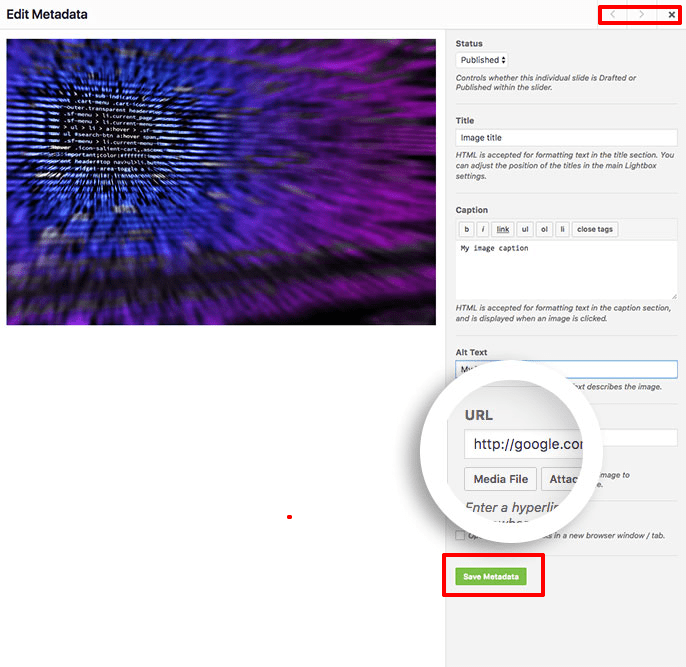Image resolution: width=686 pixels, height=667 pixels.
Task: Go to the next image arrow
Action: [642, 15]
